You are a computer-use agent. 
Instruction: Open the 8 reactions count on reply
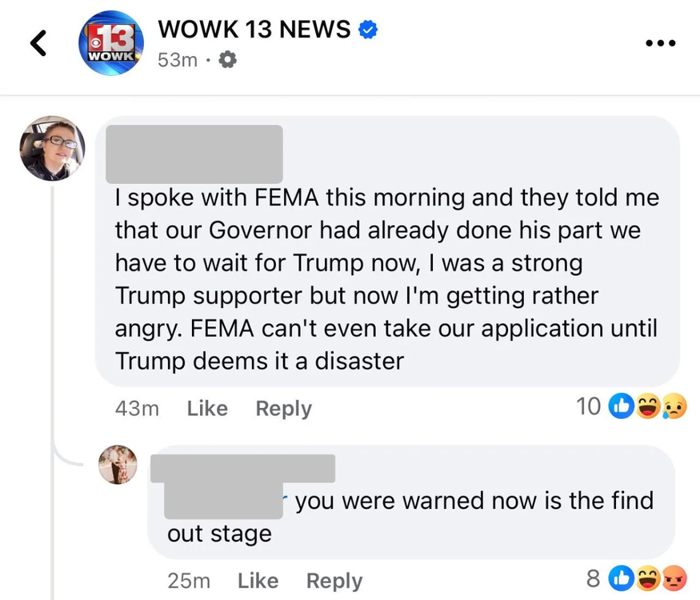[x=594, y=578]
